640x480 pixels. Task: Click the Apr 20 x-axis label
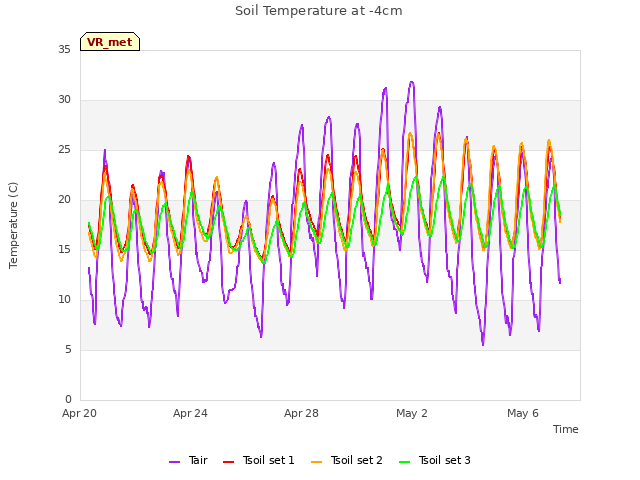click(79, 413)
